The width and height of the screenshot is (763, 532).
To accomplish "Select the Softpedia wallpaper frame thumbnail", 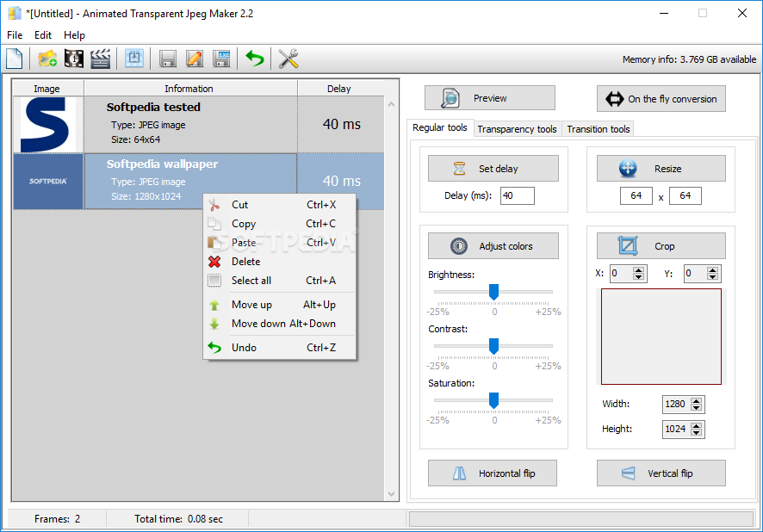I will [x=47, y=181].
